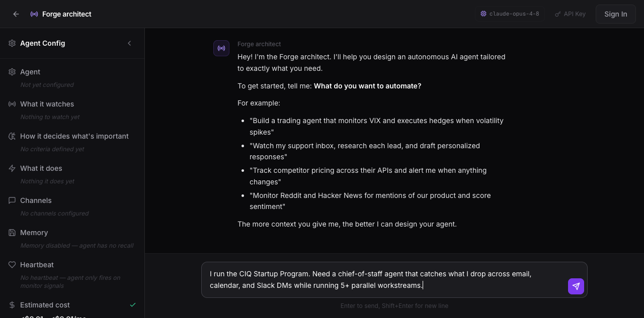Click the Forge architect chat avatar icon
The image size is (644, 318).
(221, 48)
